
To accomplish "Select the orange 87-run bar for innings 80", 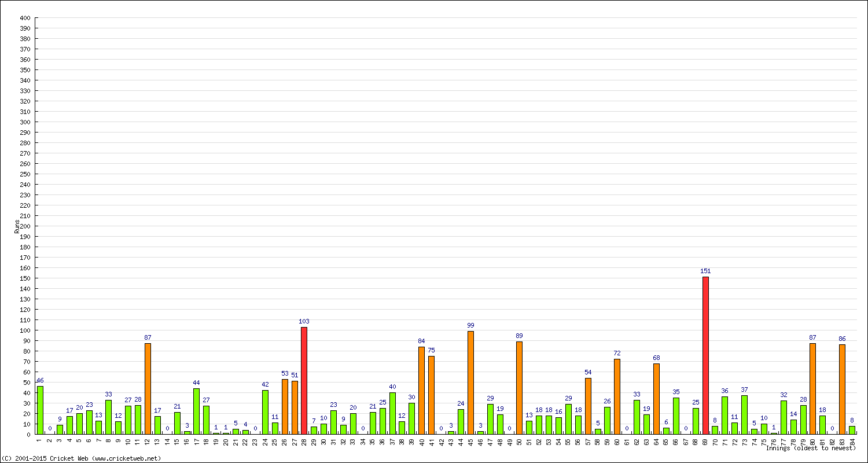I will [x=812, y=388].
